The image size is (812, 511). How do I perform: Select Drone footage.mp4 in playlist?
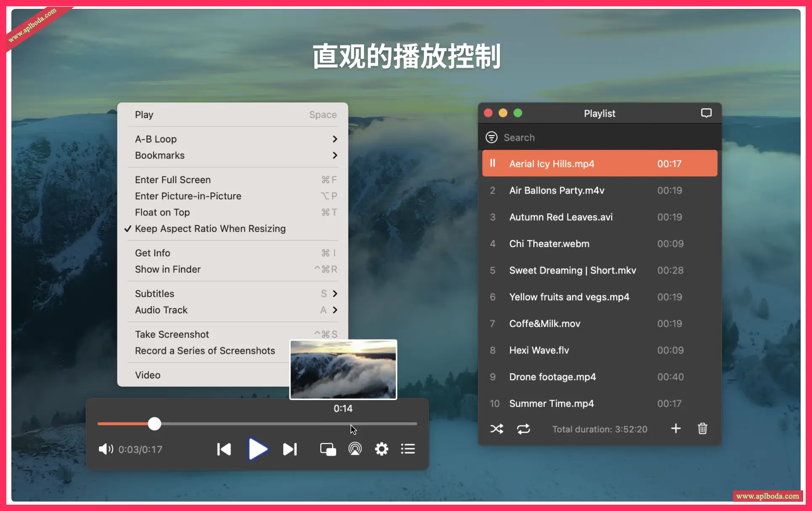pyautogui.click(x=552, y=377)
